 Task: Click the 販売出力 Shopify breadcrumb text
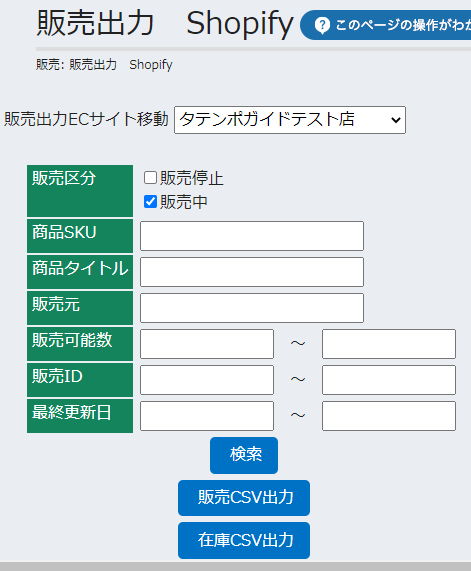tap(121, 65)
